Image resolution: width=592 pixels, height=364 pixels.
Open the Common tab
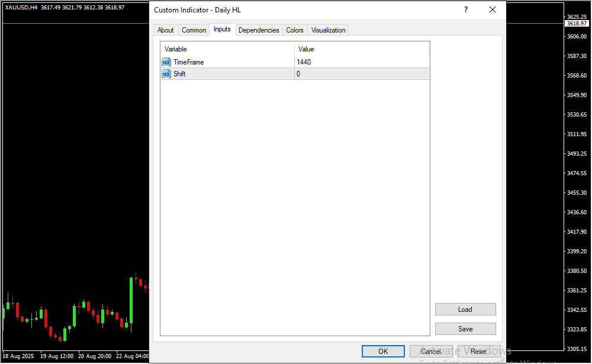click(x=194, y=30)
